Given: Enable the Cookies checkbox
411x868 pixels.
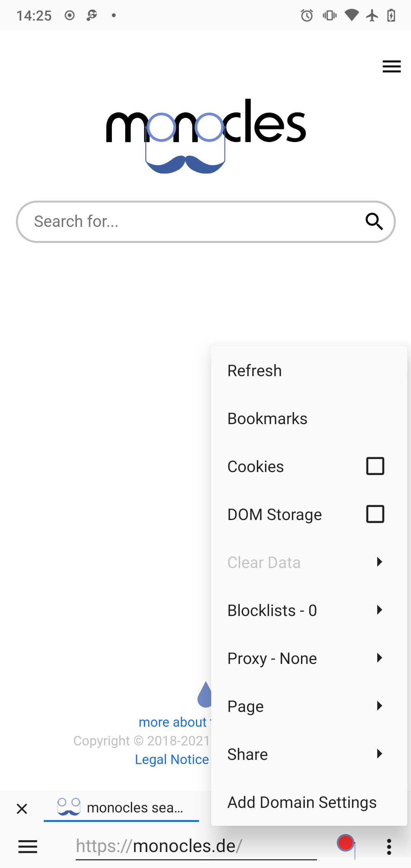Looking at the screenshot, I should 375,466.
